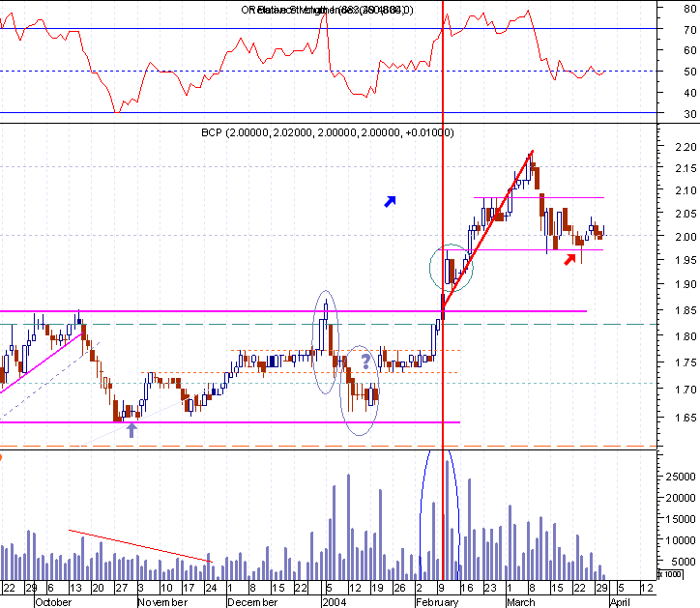The image size is (700, 608).
Task: Click the 2.10 price axis label
Action: tap(685, 190)
